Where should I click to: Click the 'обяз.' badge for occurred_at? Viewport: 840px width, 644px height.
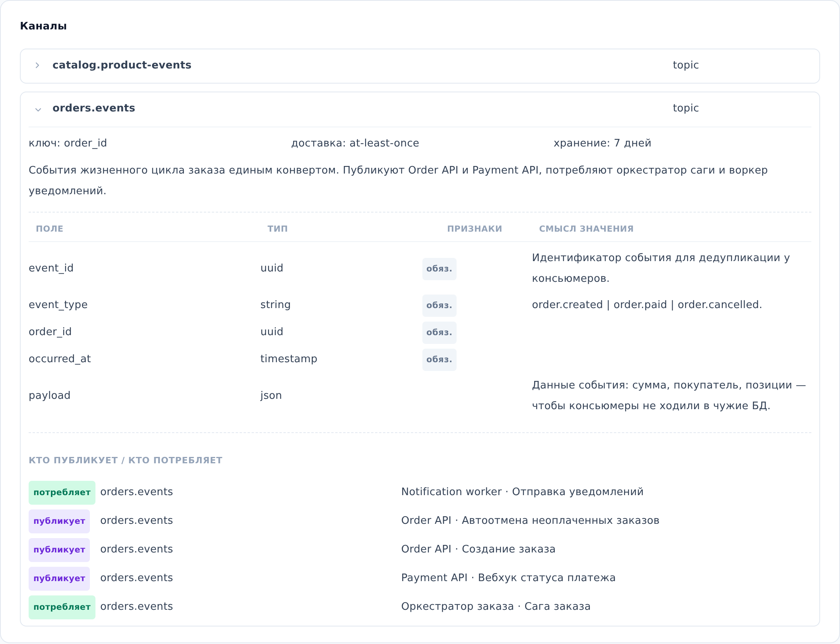(x=439, y=359)
